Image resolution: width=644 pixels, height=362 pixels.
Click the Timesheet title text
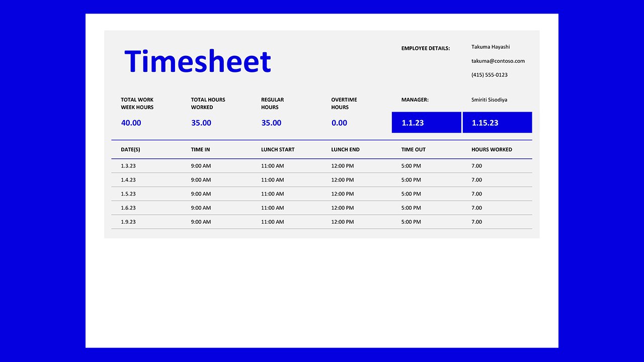tap(198, 61)
